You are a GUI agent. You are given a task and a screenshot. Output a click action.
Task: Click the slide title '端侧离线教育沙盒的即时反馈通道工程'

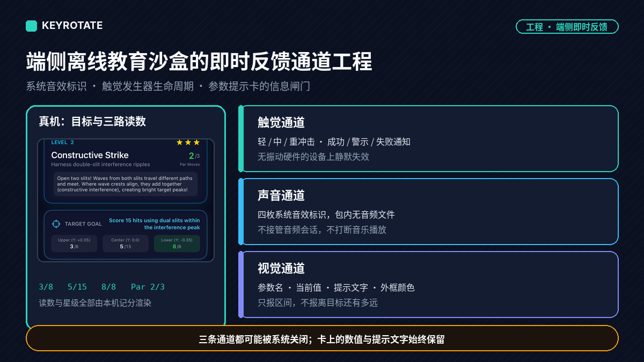(x=199, y=62)
